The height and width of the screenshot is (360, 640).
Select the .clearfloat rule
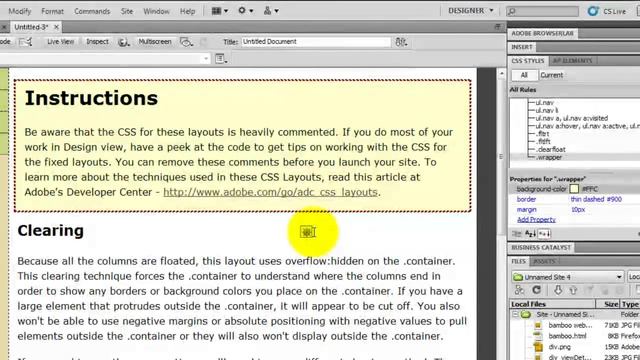point(550,149)
